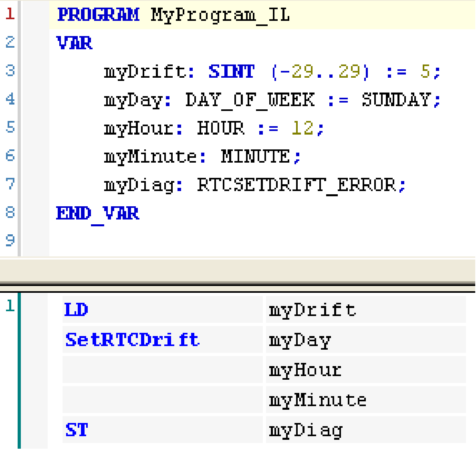Click the RTCSETDRIFT_ERROR type name
Image resolution: width=476 pixels, height=449 pixels.
(296, 185)
